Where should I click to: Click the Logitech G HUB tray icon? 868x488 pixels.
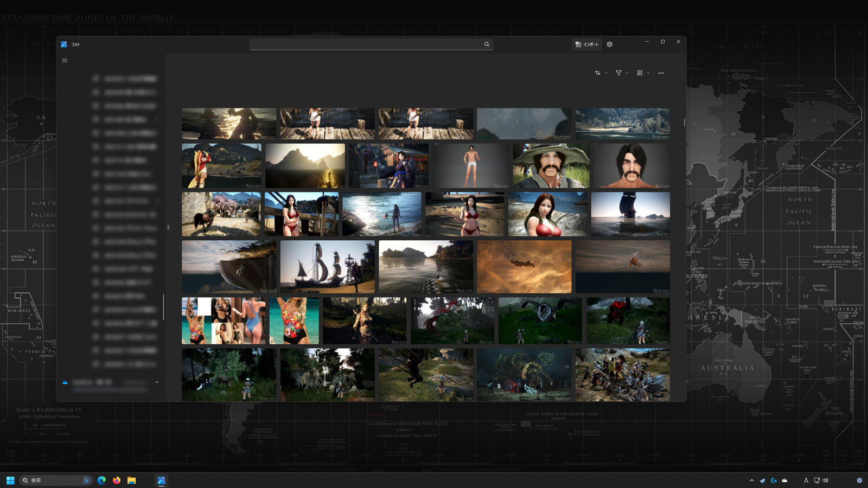coord(774,480)
